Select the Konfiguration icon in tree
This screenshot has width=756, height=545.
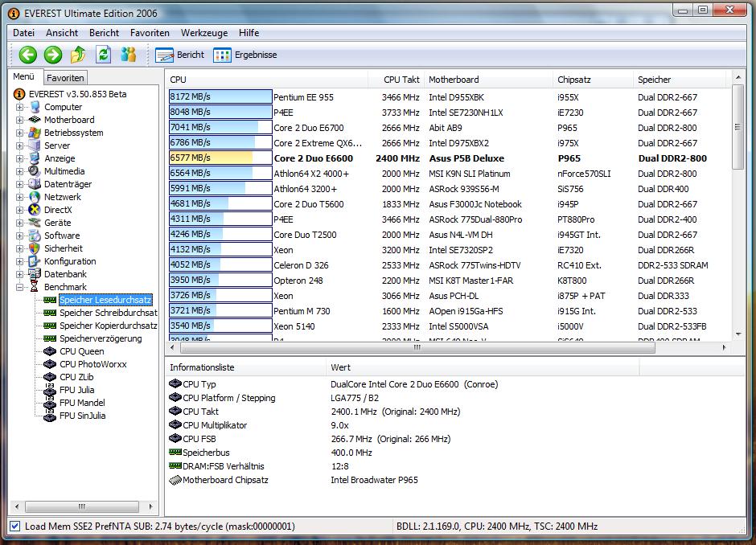click(35, 261)
